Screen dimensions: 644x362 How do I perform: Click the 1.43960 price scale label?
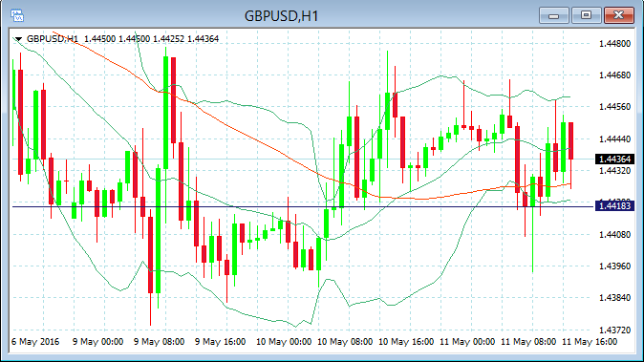click(x=614, y=266)
